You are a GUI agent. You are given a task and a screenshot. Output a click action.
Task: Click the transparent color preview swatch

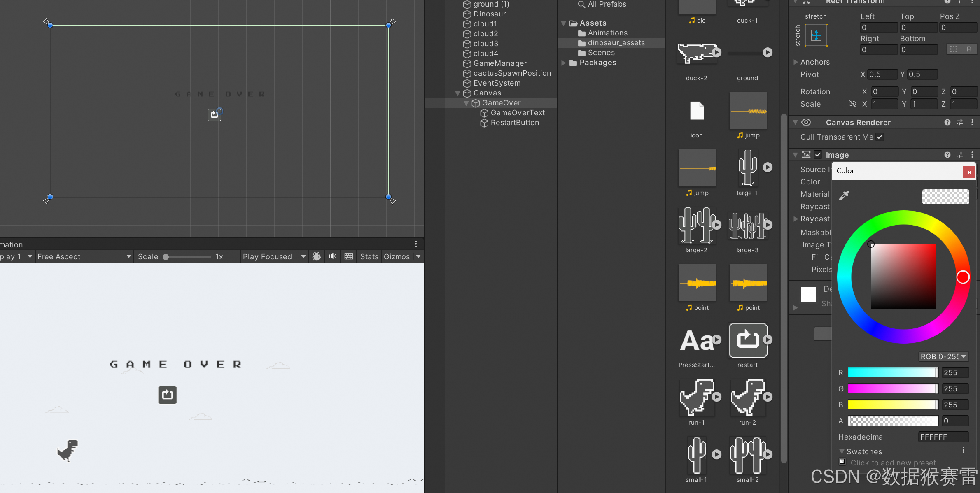945,197
